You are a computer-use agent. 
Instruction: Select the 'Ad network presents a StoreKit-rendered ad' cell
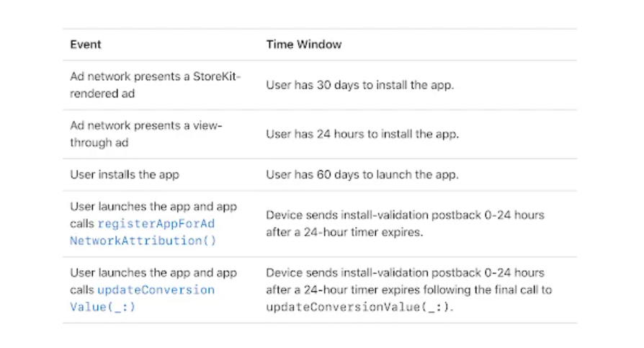tap(156, 85)
